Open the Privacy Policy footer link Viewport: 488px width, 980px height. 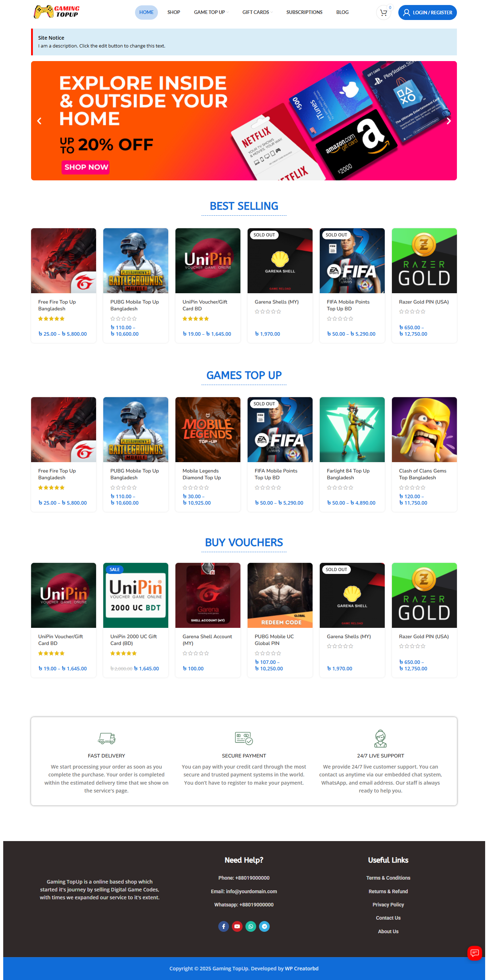coord(388,904)
